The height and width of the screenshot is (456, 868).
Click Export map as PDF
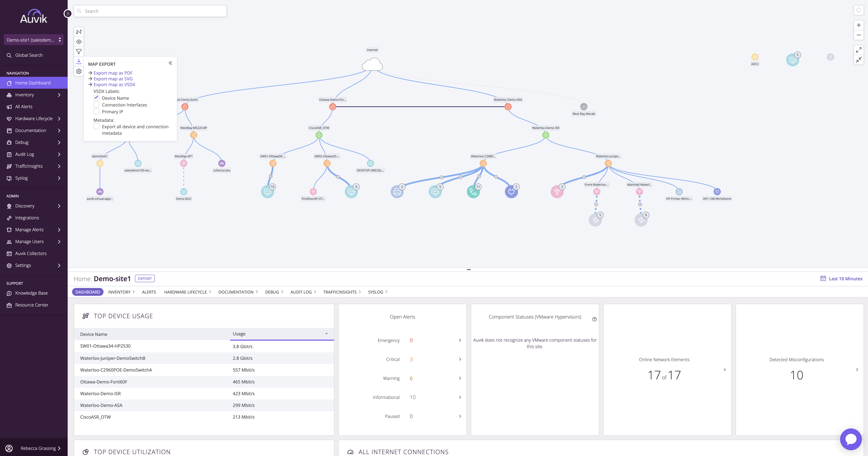(113, 73)
